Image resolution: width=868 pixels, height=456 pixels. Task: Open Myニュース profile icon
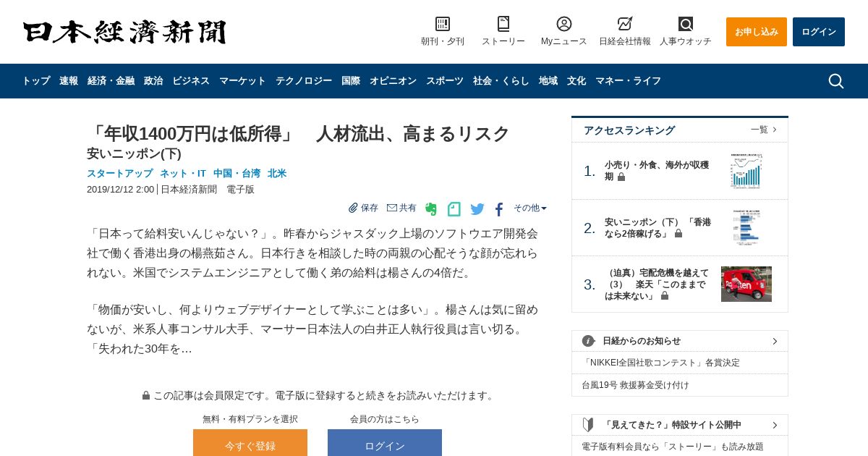tap(564, 24)
